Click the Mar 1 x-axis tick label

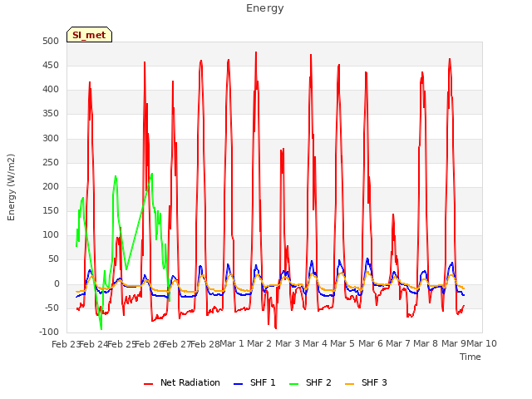(232, 343)
